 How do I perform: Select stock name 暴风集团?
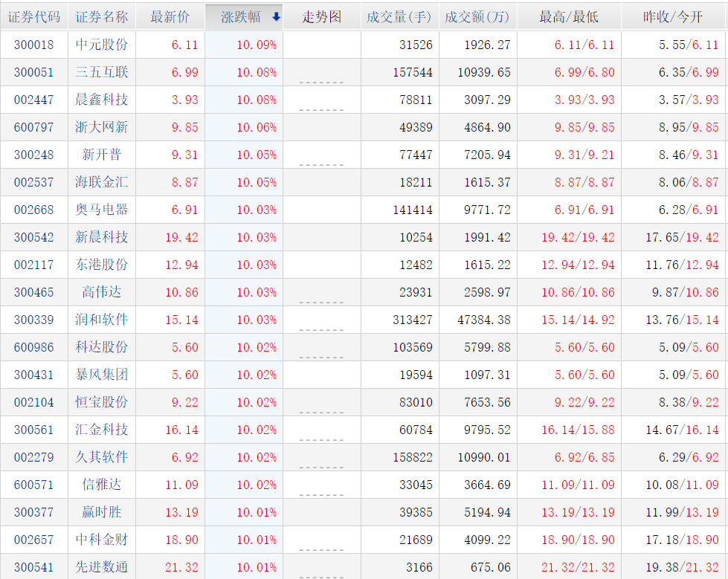click(102, 375)
